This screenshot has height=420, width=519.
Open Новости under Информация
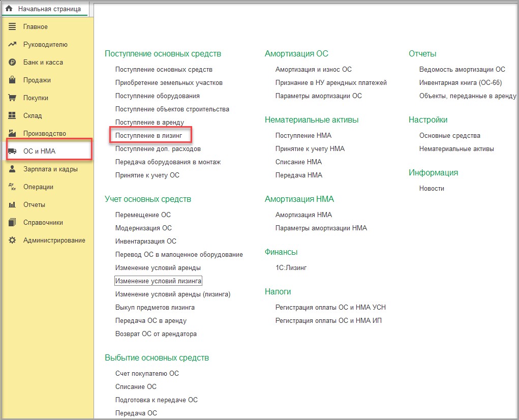pos(432,189)
